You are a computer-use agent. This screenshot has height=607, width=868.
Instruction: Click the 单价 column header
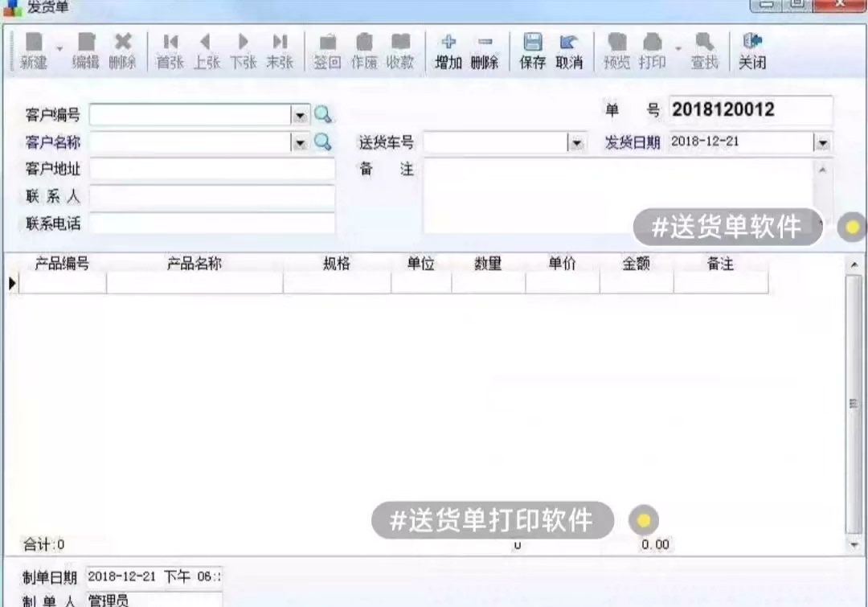click(x=563, y=264)
